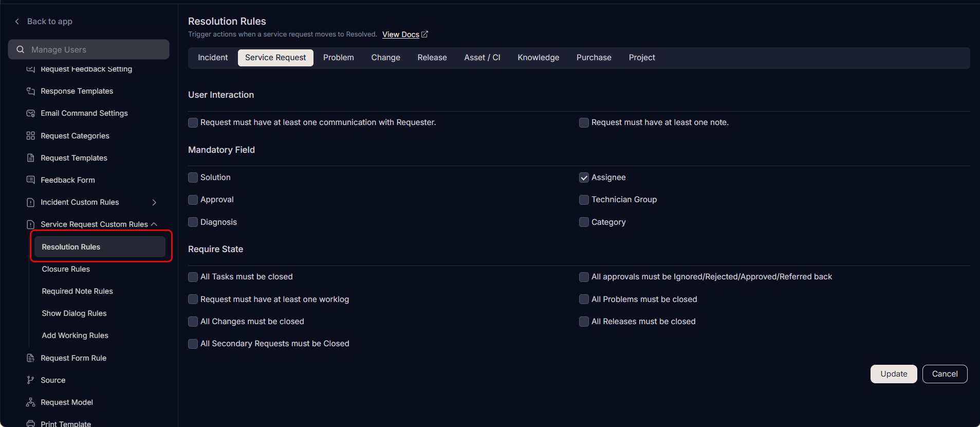The width and height of the screenshot is (980, 427).
Task: Click the Feedback Form icon
Action: [x=31, y=180]
